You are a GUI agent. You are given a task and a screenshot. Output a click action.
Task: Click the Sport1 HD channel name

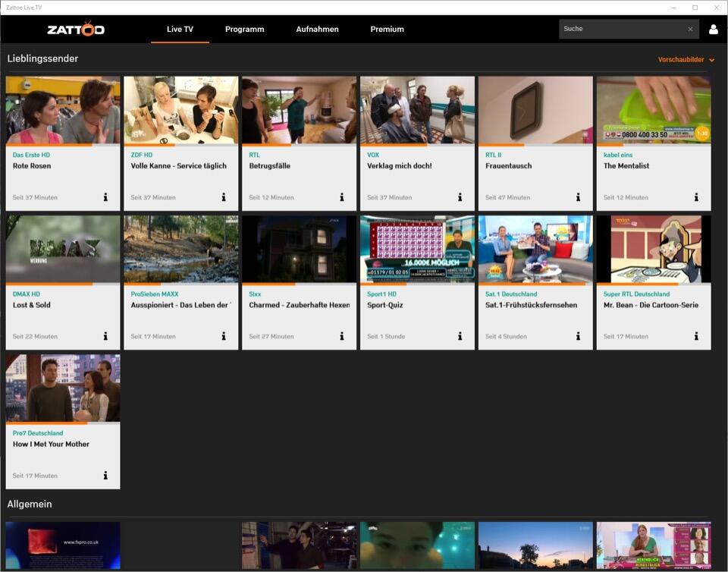(x=381, y=294)
